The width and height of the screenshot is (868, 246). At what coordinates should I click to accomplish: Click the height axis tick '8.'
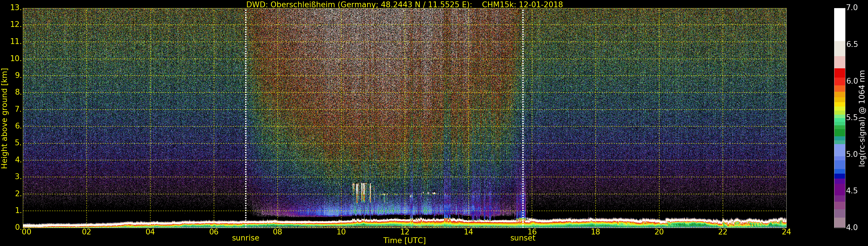coord(18,92)
